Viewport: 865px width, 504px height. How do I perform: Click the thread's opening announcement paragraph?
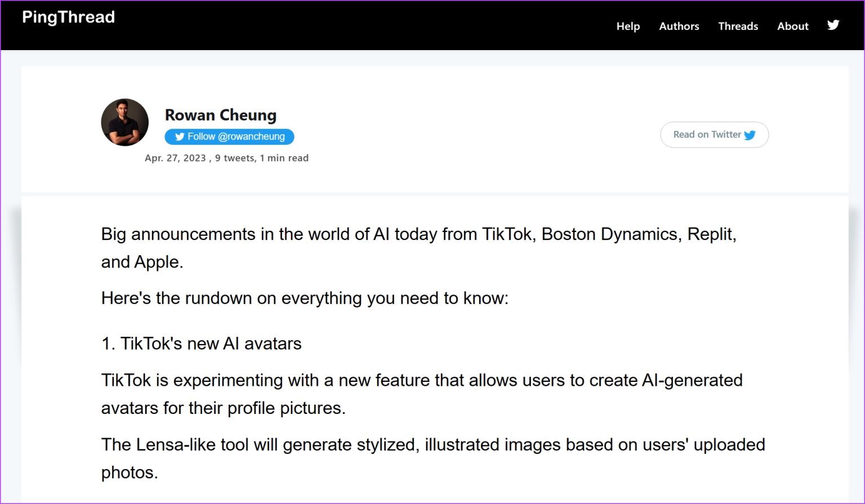click(418, 248)
